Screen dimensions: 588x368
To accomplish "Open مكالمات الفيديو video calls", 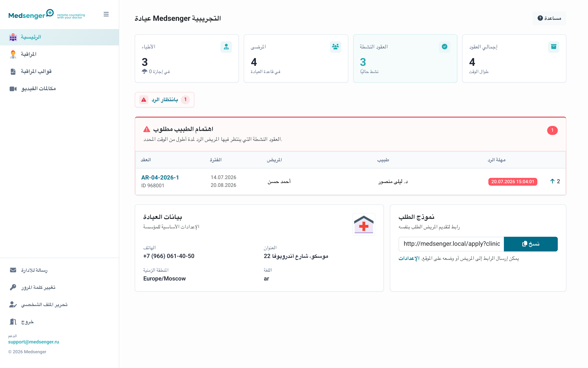I will tap(60, 89).
